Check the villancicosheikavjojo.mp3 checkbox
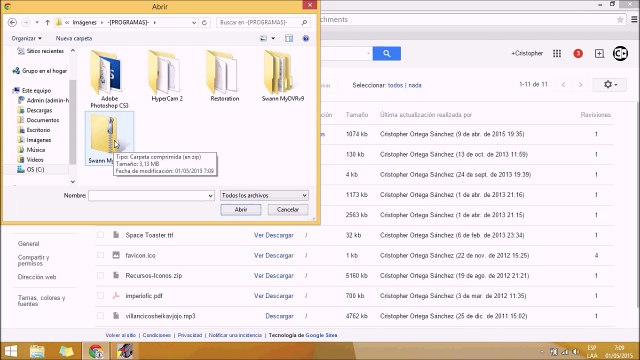Screen dimensions: 640x360 click(100, 316)
